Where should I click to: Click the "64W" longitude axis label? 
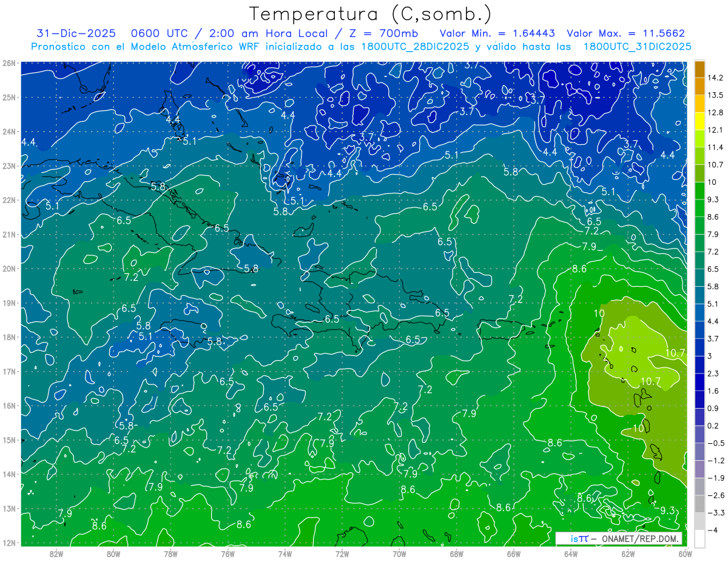tap(571, 554)
